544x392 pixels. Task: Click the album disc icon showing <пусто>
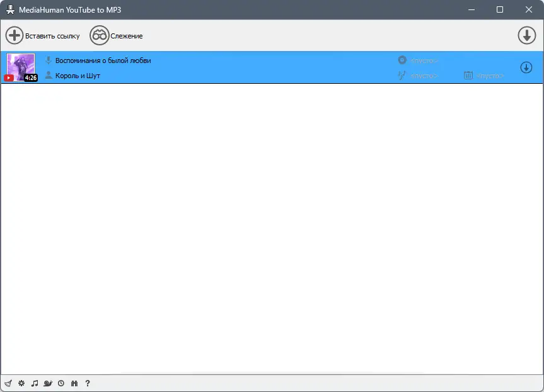(x=402, y=61)
